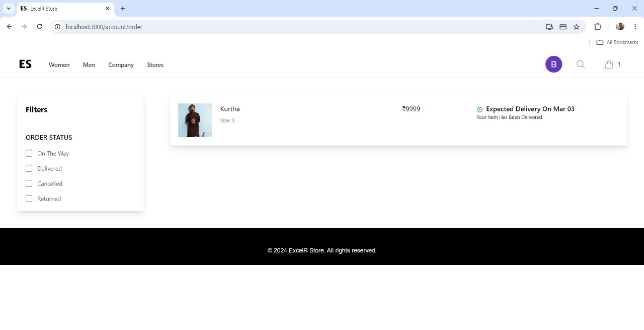
Task: Click the ₹9999 price text
Action: 411,109
